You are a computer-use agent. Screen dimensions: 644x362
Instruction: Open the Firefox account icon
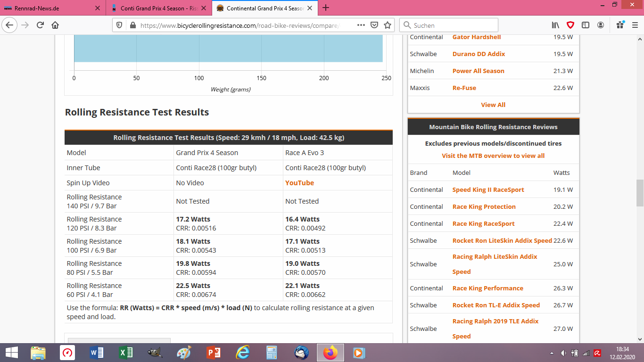click(600, 25)
